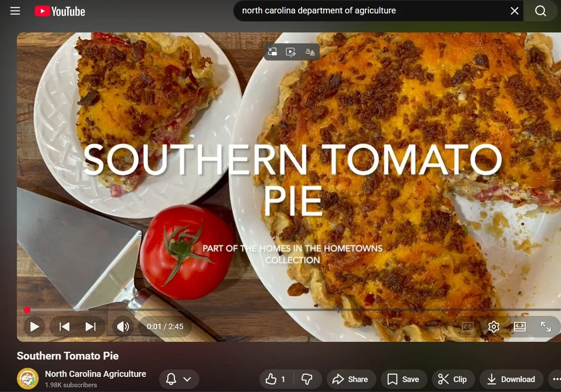The image size is (561, 392).
Task: Open the YouTube home logo
Action: tap(60, 11)
